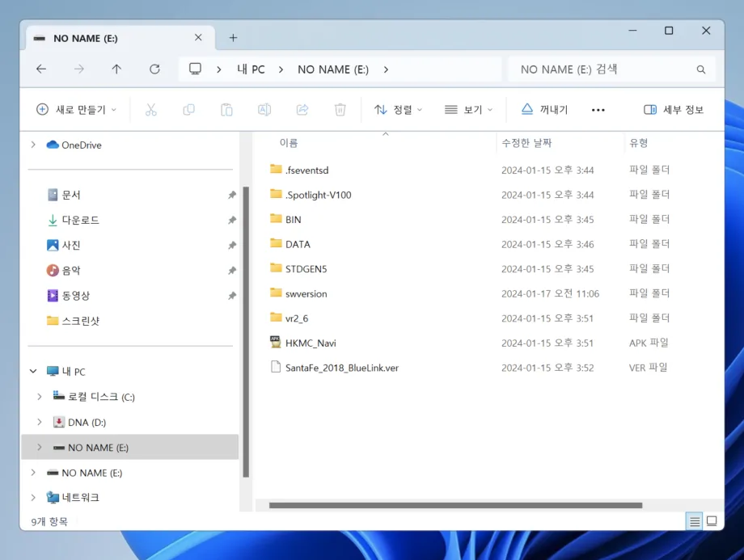The image size is (744, 560).
Task: Toggle the 세부 정보 details pane
Action: [673, 109]
